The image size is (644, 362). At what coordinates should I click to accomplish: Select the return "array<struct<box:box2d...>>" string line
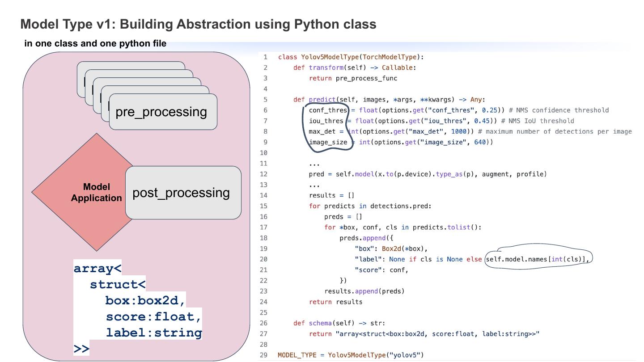tap(424, 334)
